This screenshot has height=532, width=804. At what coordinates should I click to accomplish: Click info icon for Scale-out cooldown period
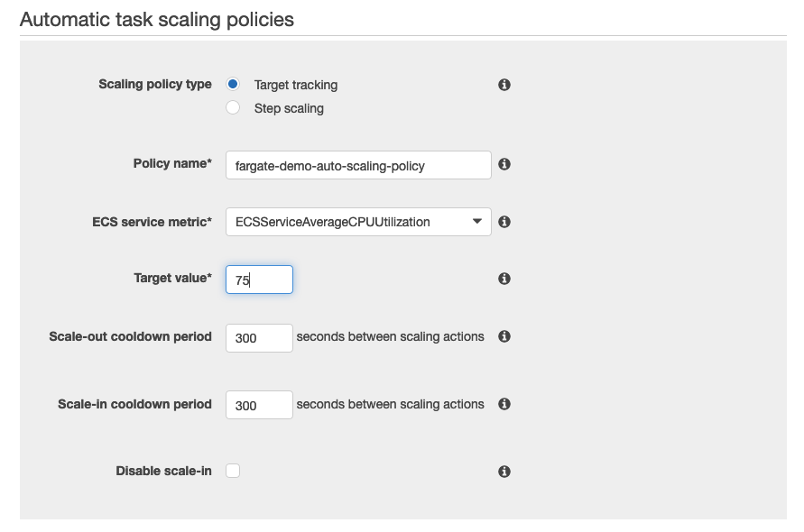tap(504, 336)
